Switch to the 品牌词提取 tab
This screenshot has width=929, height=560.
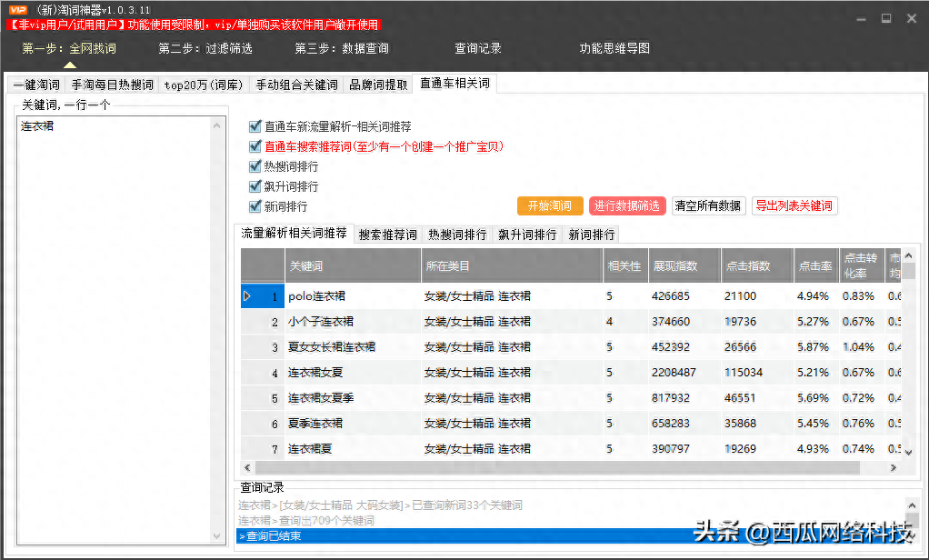[x=378, y=85]
